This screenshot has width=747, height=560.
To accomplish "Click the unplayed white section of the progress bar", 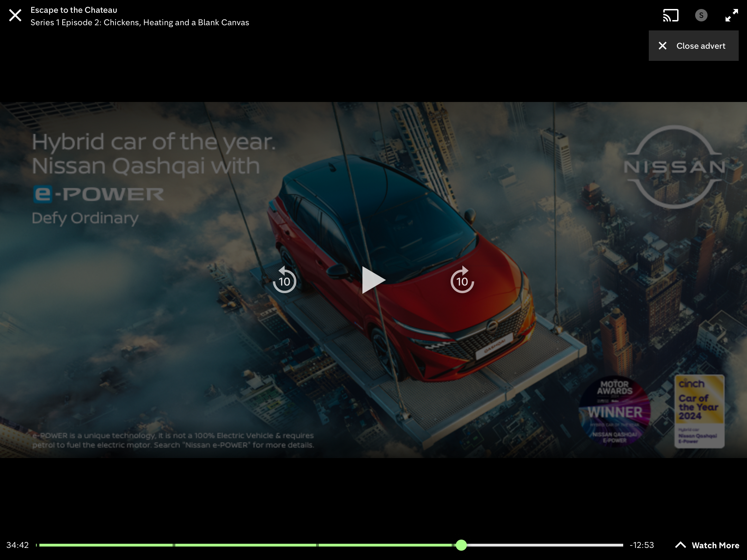I will (545, 545).
